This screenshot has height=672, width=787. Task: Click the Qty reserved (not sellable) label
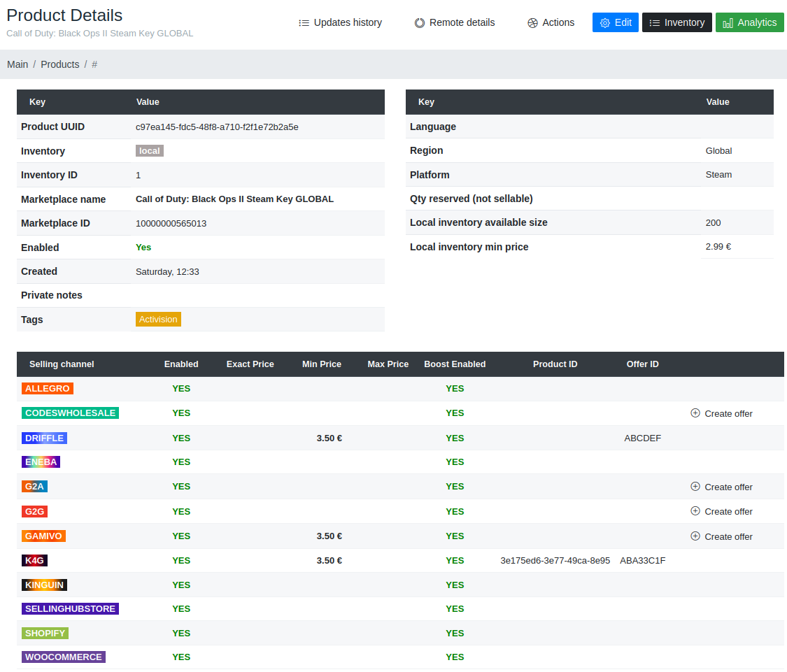pyautogui.click(x=472, y=199)
